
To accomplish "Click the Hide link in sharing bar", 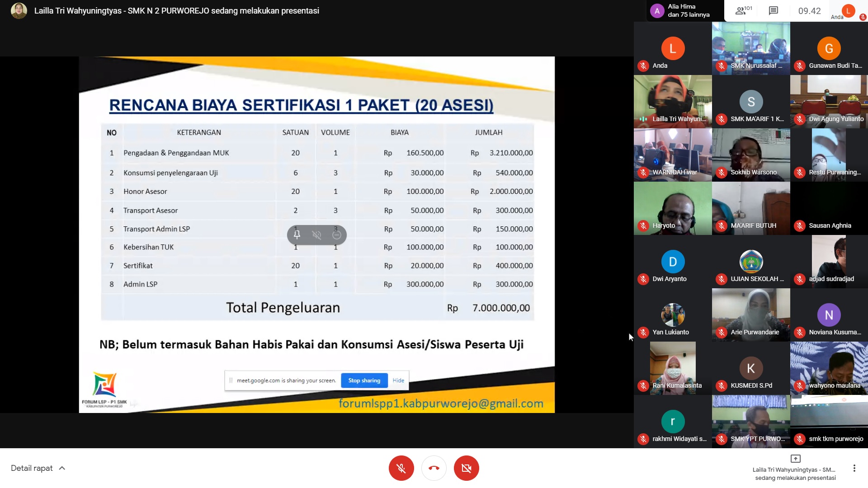I will tap(398, 380).
